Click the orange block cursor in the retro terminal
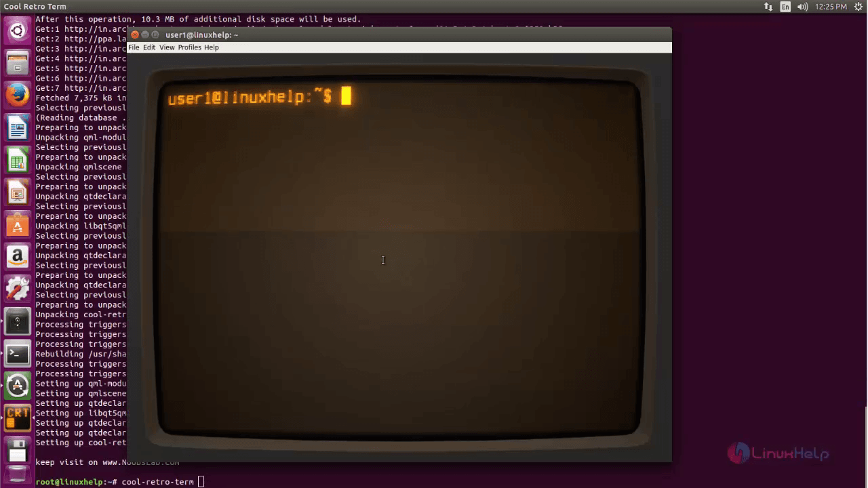This screenshot has width=868, height=488. pos(346,96)
